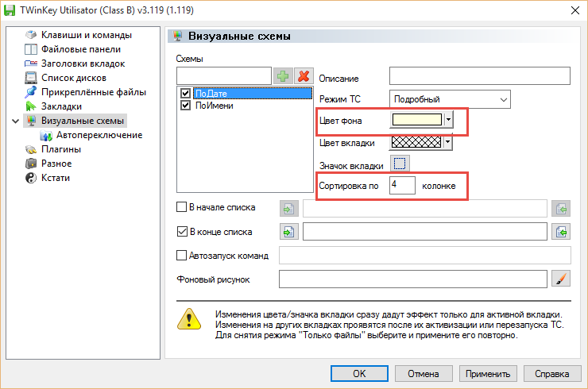Select Закладки in the tree
This screenshot has width=588, height=389.
61,106
